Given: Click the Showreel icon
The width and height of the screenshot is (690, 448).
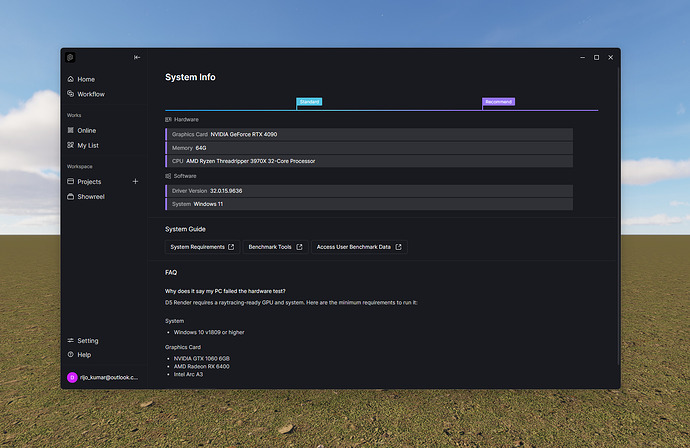Looking at the screenshot, I should click(x=70, y=196).
